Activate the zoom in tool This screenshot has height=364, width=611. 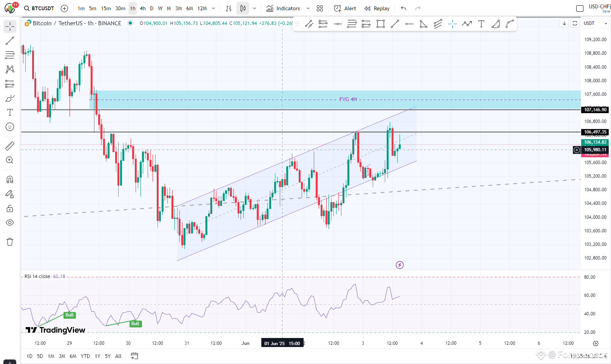[10, 160]
